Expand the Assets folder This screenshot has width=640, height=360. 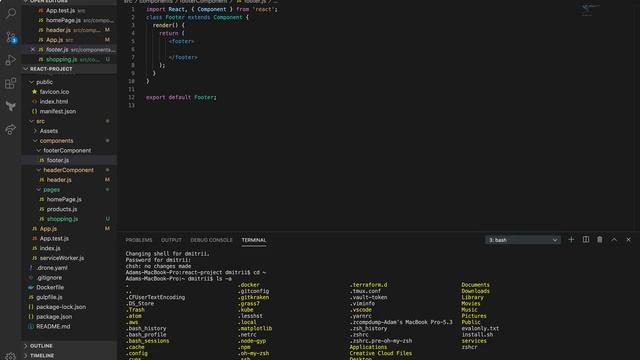[x=69, y=131]
